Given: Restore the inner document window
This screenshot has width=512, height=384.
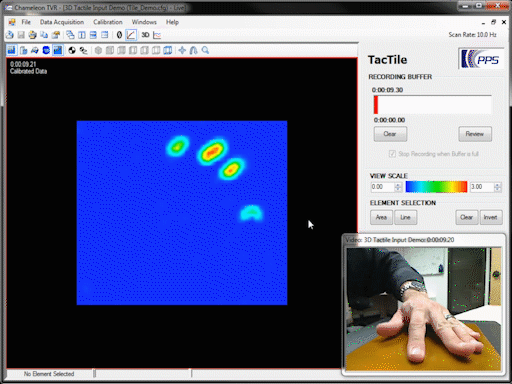Looking at the screenshot, I should point(493,22).
